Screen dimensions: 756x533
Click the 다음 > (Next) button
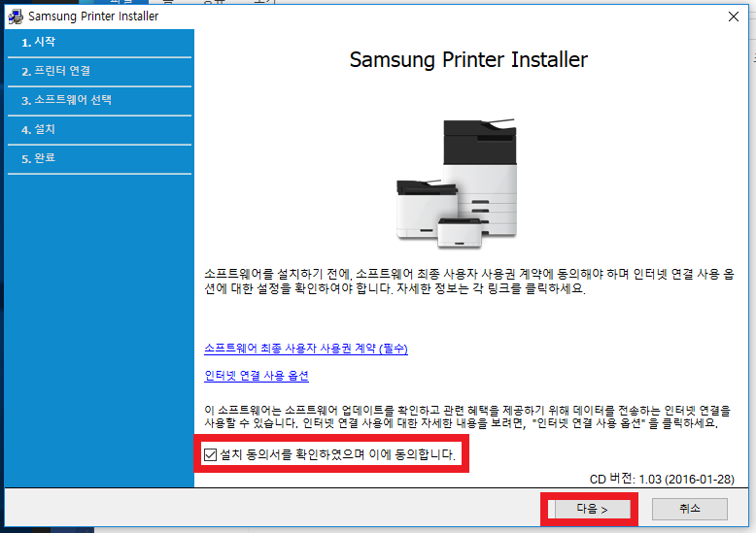point(592,509)
